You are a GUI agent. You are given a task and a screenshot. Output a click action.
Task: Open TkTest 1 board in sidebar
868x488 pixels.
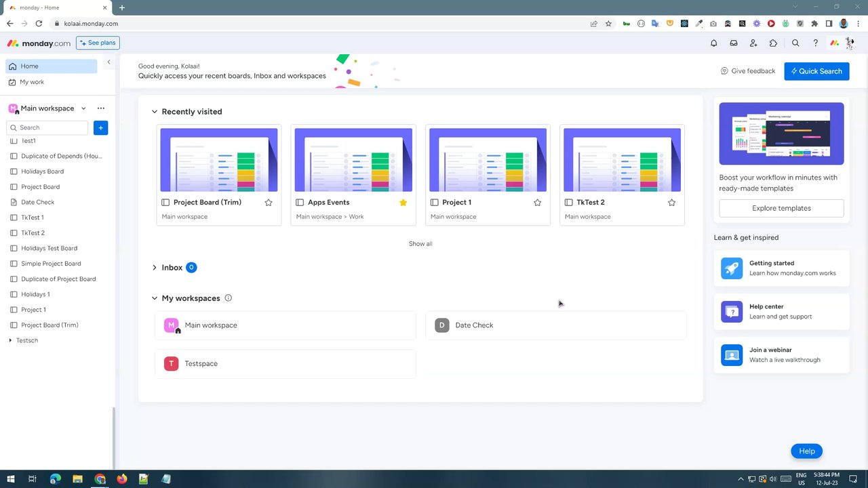click(32, 218)
